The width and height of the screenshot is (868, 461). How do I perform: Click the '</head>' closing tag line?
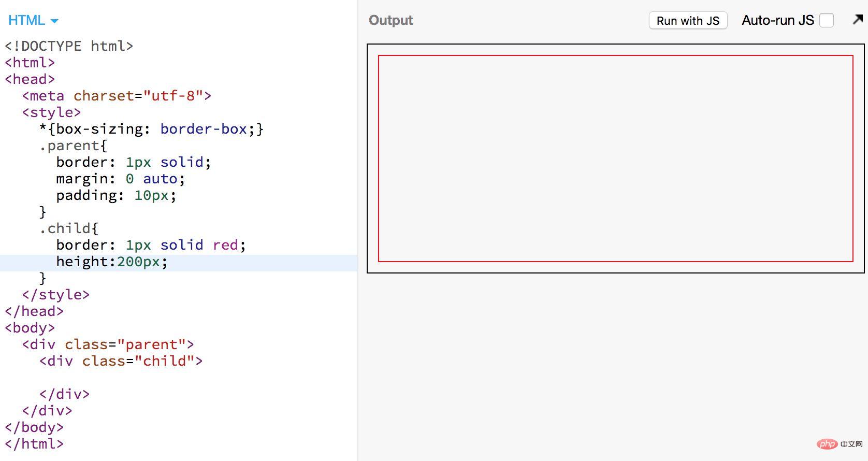pyautogui.click(x=34, y=311)
